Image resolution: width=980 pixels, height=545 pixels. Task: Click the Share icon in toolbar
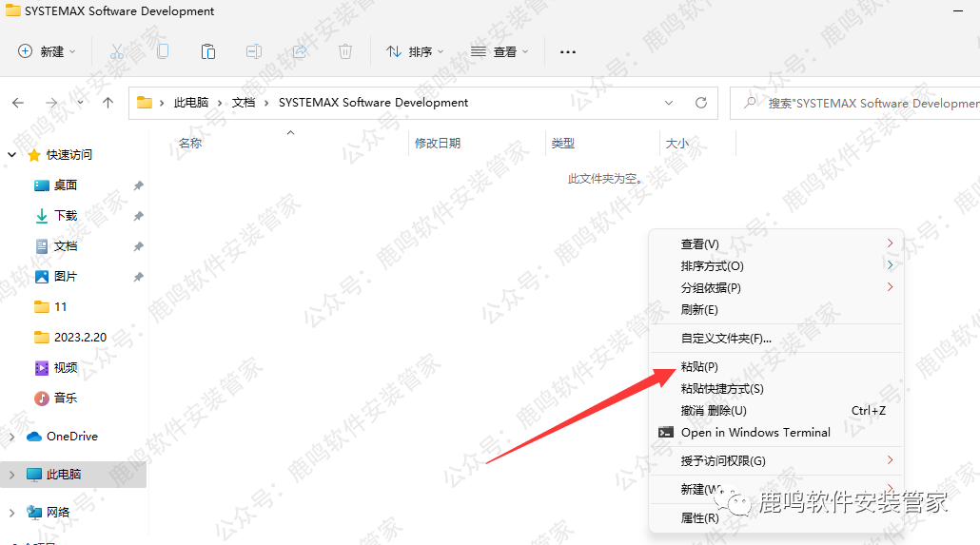tap(300, 51)
